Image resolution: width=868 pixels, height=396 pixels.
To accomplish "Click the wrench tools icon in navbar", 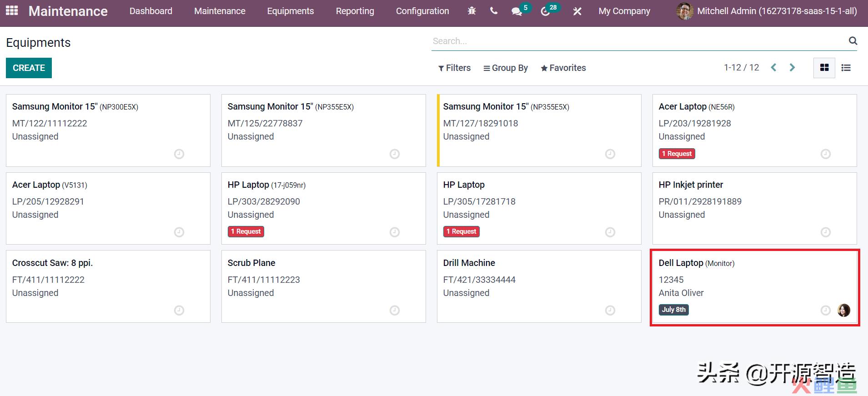I will tap(577, 11).
